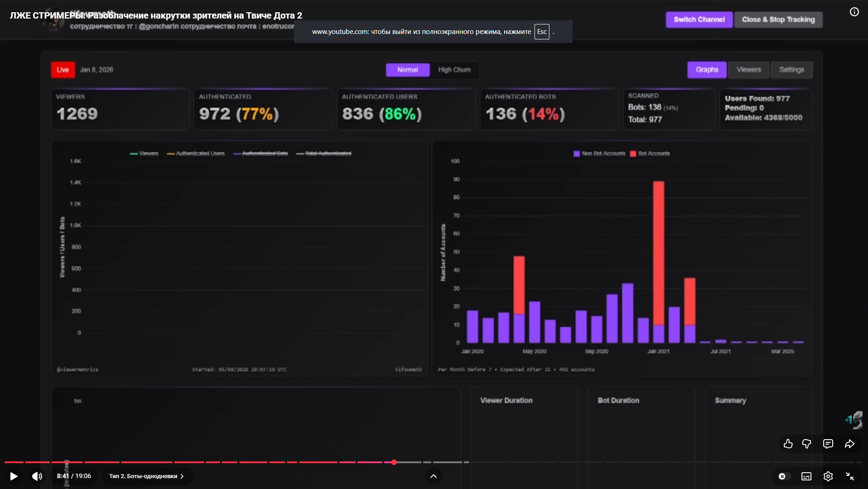Viewport: 868px width, 489px height.
Task: Toggle the autoplay switch
Action: (x=784, y=476)
